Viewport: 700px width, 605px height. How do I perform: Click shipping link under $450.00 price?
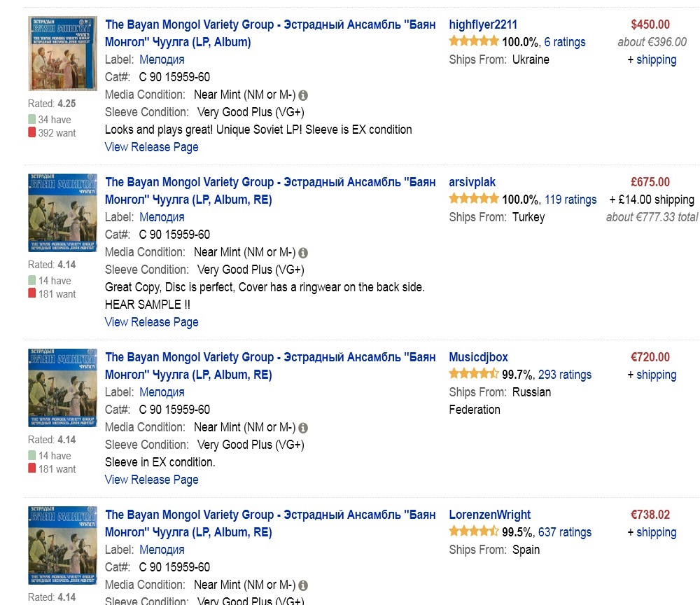(x=656, y=60)
